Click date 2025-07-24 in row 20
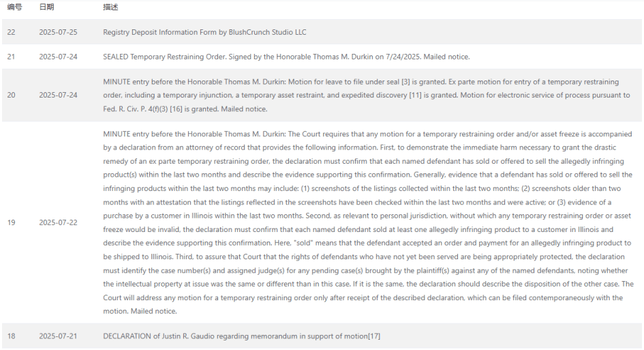Viewport: 644px width, 350px height. [x=58, y=95]
